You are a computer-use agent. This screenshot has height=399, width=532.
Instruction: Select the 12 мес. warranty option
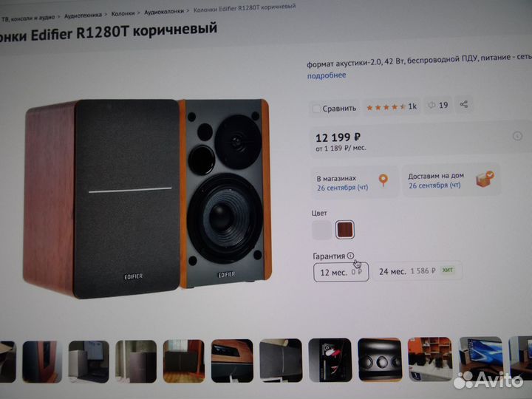341,272
